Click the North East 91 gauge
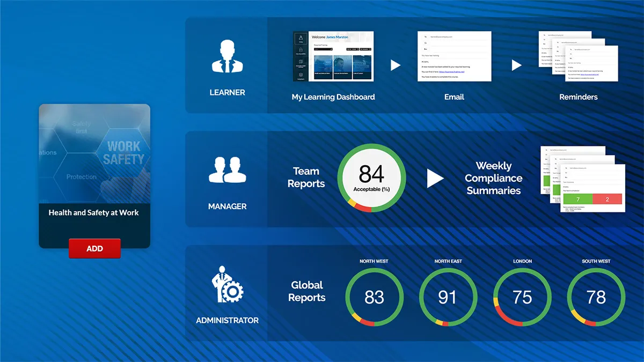Screen dimensions: 644x362 (448, 297)
